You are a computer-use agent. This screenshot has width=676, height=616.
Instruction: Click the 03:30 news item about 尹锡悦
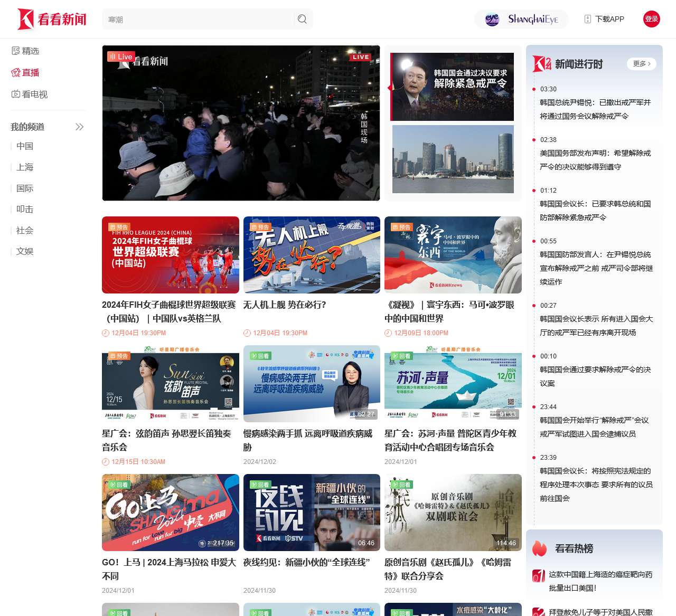[595, 109]
